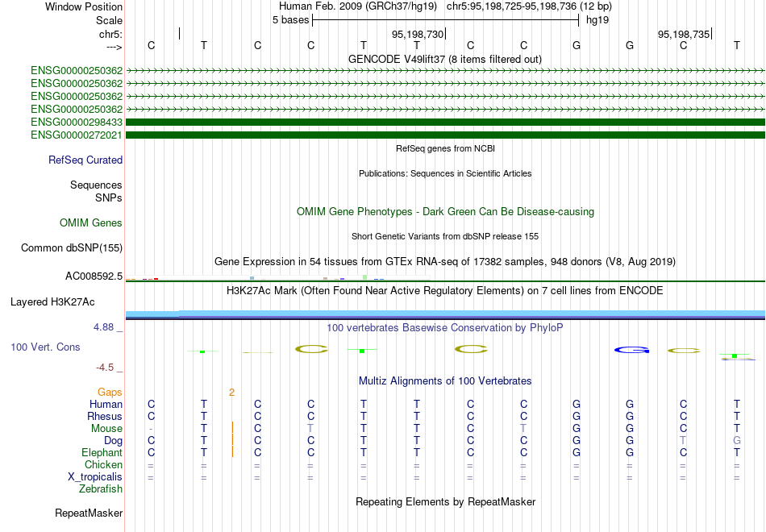Click the ---> sequence direction arrow label
This screenshot has height=532, width=766.
click(x=114, y=47)
